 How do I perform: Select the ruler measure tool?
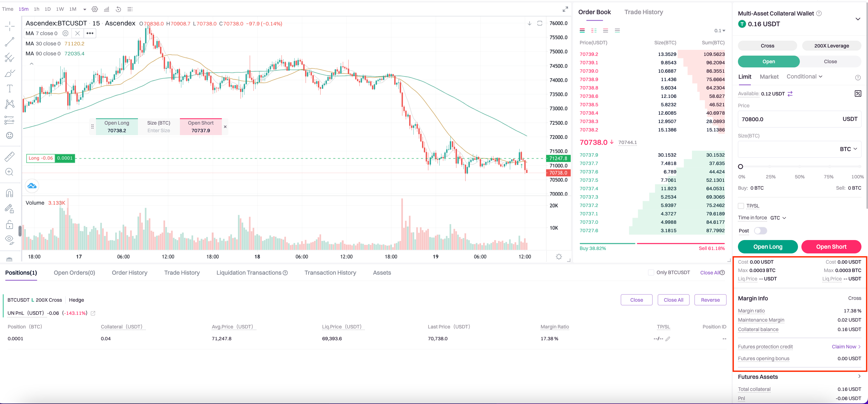10,156
